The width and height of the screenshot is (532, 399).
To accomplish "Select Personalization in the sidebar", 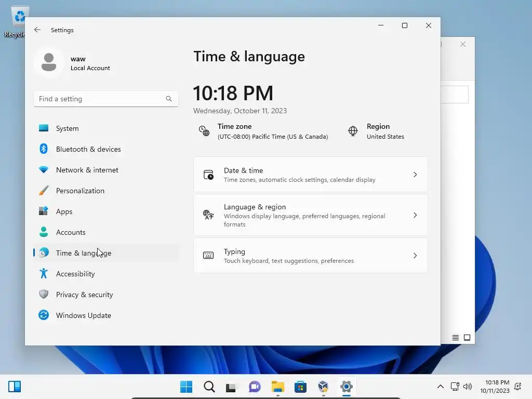I will (106, 190).
